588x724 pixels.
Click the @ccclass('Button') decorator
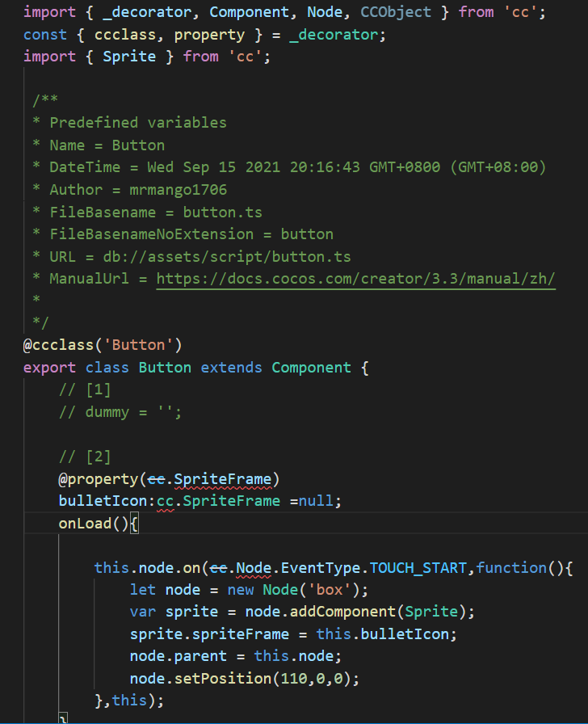103,345
